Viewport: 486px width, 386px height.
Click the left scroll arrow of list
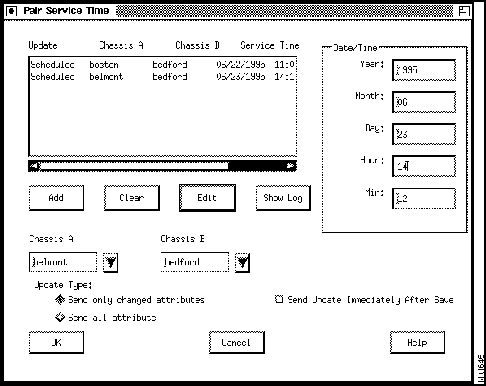click(x=34, y=166)
